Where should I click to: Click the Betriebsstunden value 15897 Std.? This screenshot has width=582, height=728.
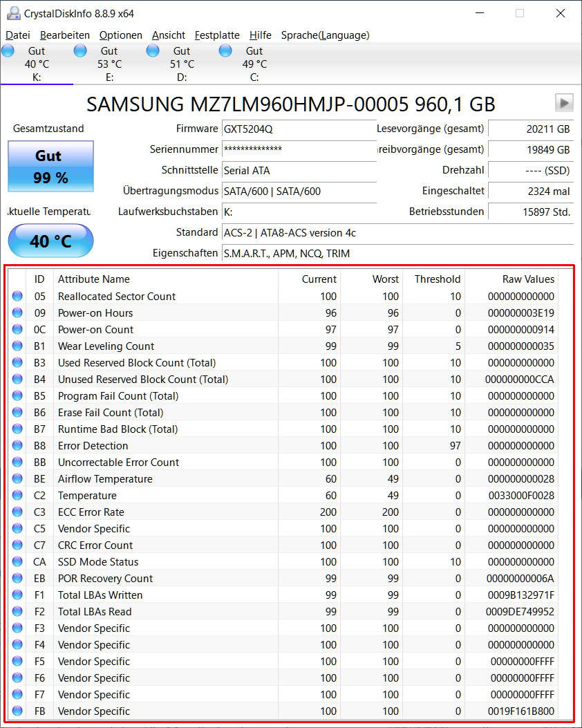[x=531, y=212]
